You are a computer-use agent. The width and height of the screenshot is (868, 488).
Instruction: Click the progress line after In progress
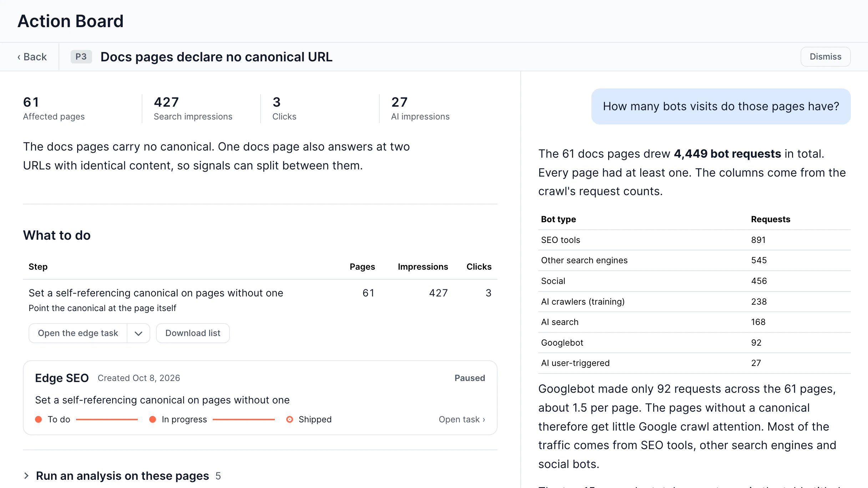pyautogui.click(x=243, y=420)
